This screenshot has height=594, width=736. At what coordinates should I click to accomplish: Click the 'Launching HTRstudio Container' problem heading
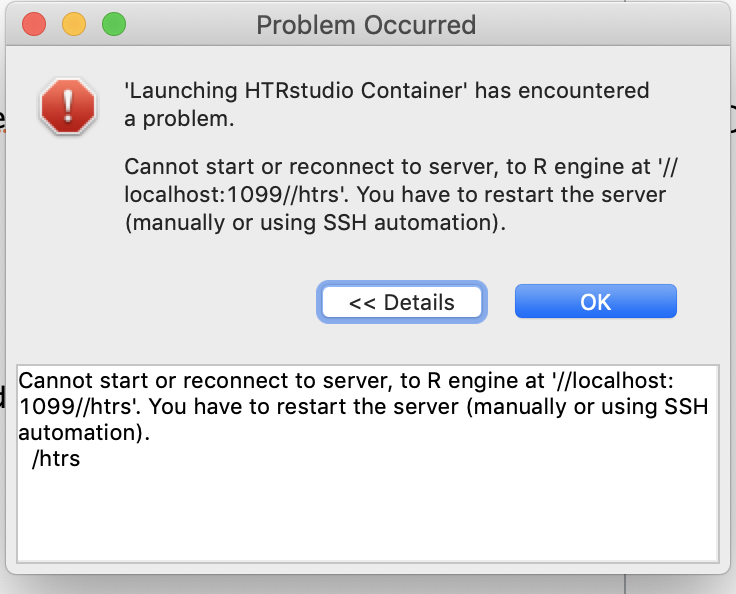click(x=386, y=104)
